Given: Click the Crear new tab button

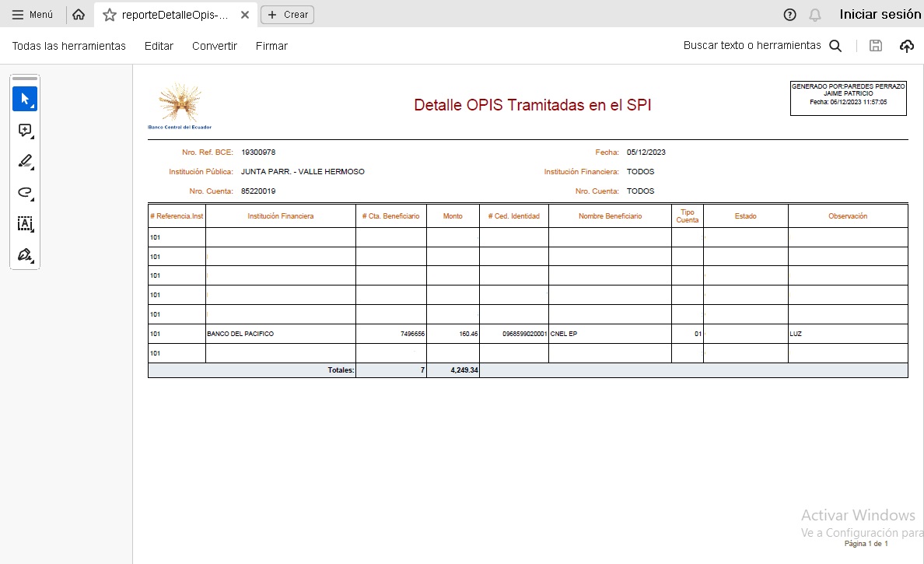Looking at the screenshot, I should pyautogui.click(x=288, y=15).
